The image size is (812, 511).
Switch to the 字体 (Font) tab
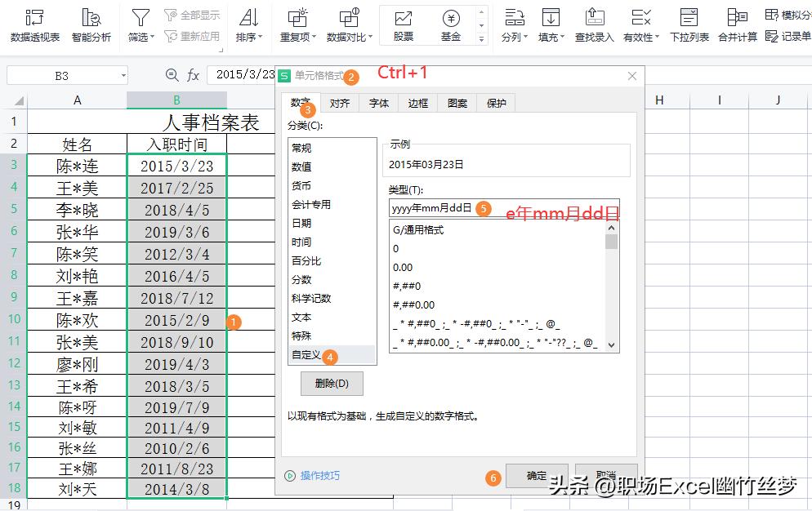click(x=378, y=103)
